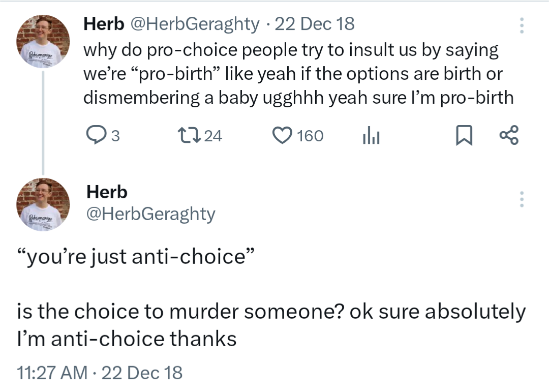The height and width of the screenshot is (392, 549).
Task: Click the Herb display name on second tweet
Action: [x=107, y=192]
